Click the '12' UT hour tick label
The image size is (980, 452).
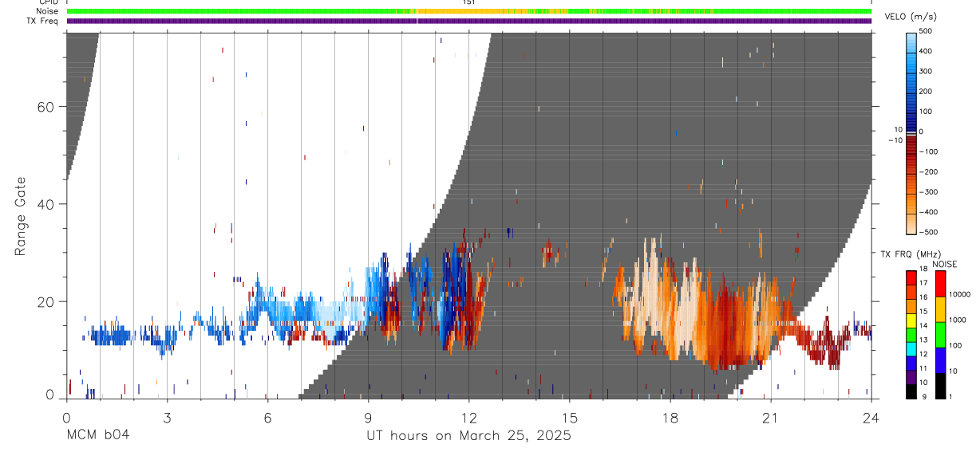pos(469,417)
